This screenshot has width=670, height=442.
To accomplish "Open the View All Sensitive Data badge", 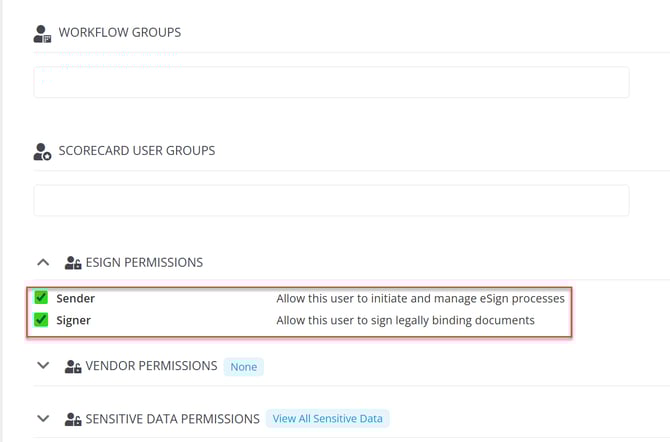I will tap(328, 419).
